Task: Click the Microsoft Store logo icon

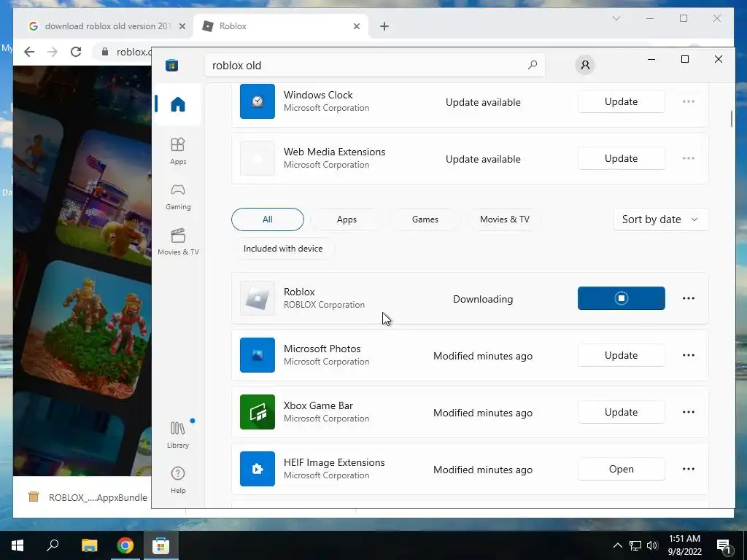Action: click(172, 65)
